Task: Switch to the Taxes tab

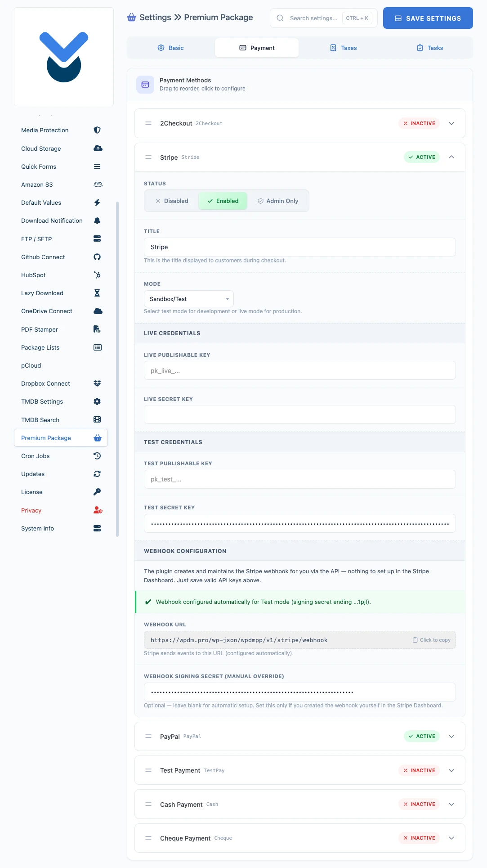Action: coord(343,48)
